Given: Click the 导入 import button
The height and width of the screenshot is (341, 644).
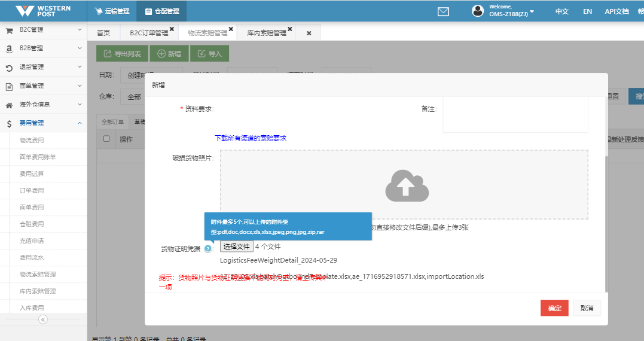Looking at the screenshot, I should 209,53.
